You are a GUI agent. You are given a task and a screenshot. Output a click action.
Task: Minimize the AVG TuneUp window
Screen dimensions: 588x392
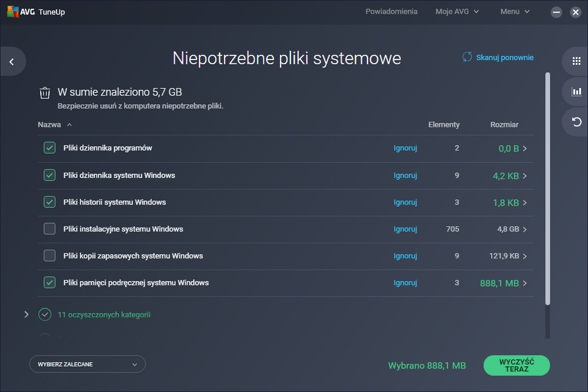pyautogui.click(x=556, y=12)
